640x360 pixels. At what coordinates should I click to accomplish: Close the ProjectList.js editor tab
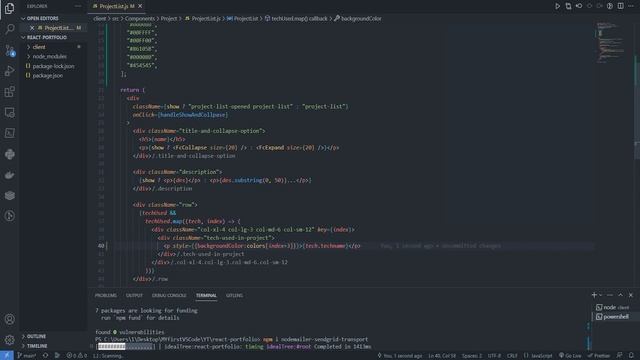[140, 6]
